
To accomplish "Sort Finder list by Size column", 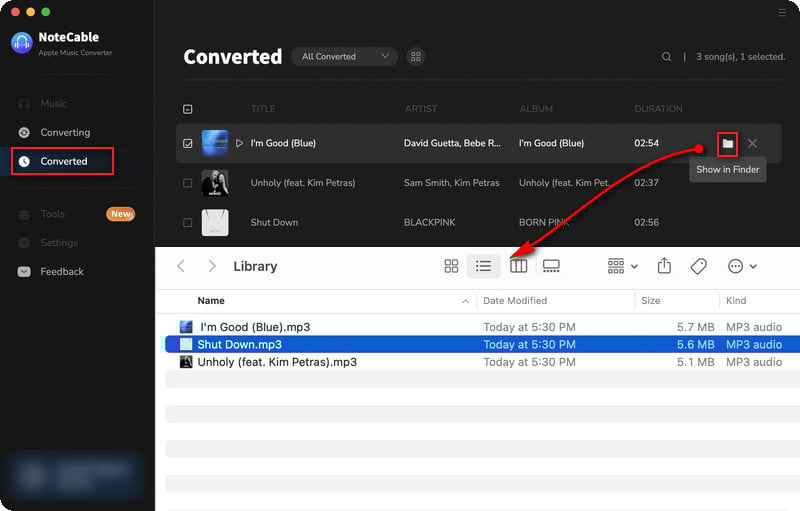I will (x=651, y=301).
